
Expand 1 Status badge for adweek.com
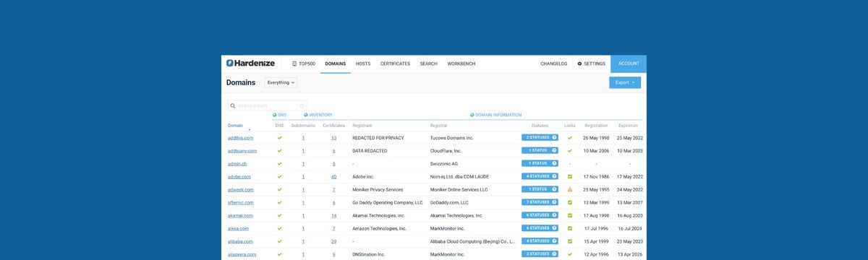[540, 189]
